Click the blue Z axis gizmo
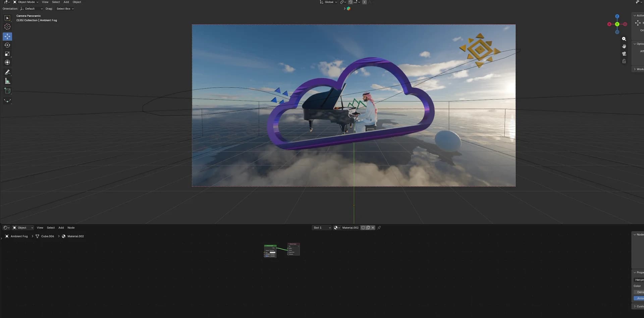Screen dimensions: 644x318 click(x=617, y=16)
